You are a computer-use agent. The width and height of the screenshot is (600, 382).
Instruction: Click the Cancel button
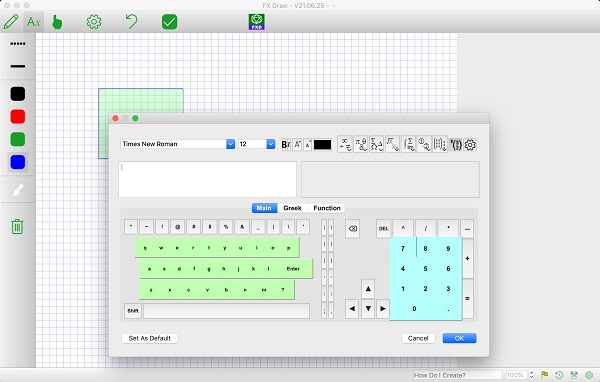[x=418, y=338]
